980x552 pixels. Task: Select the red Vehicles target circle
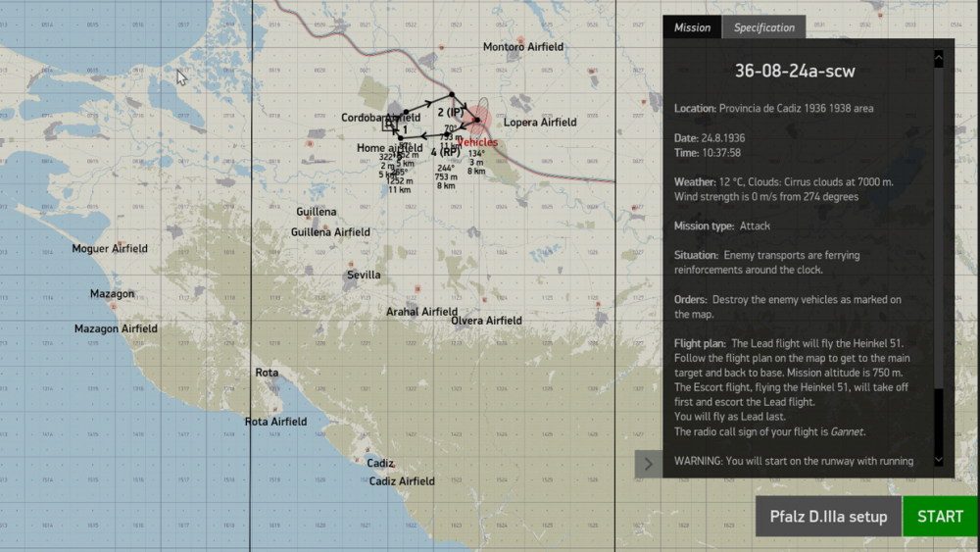tap(477, 120)
